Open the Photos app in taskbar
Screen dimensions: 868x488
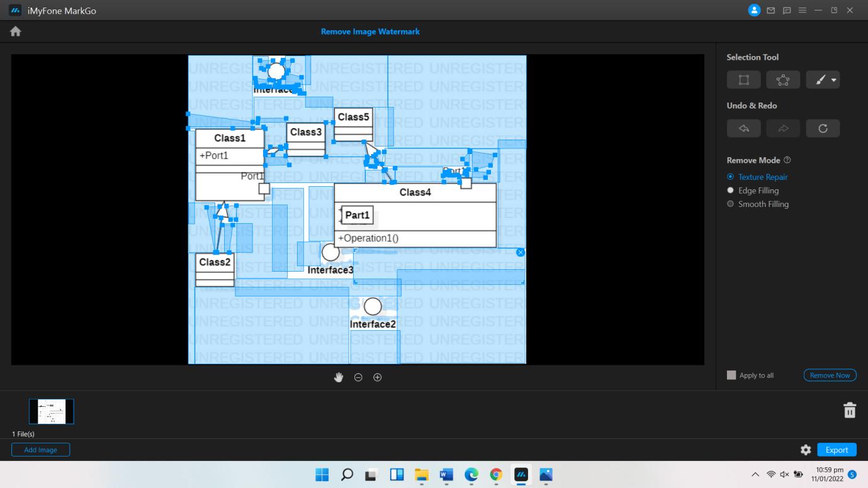[x=546, y=475]
